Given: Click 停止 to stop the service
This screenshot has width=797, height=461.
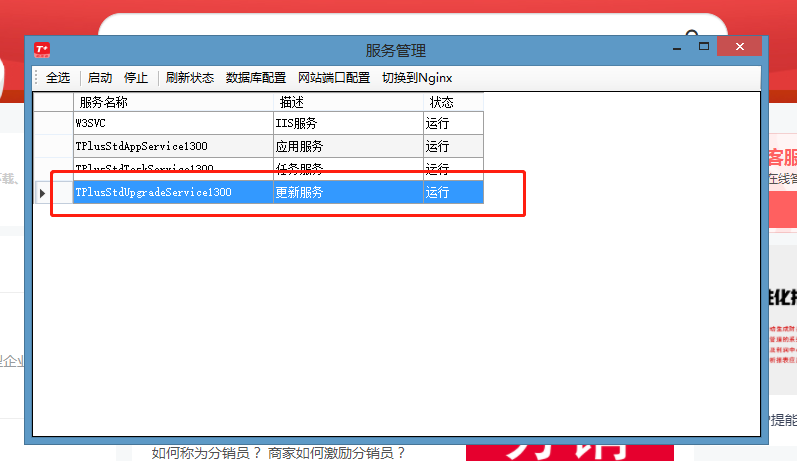Looking at the screenshot, I should [136, 78].
